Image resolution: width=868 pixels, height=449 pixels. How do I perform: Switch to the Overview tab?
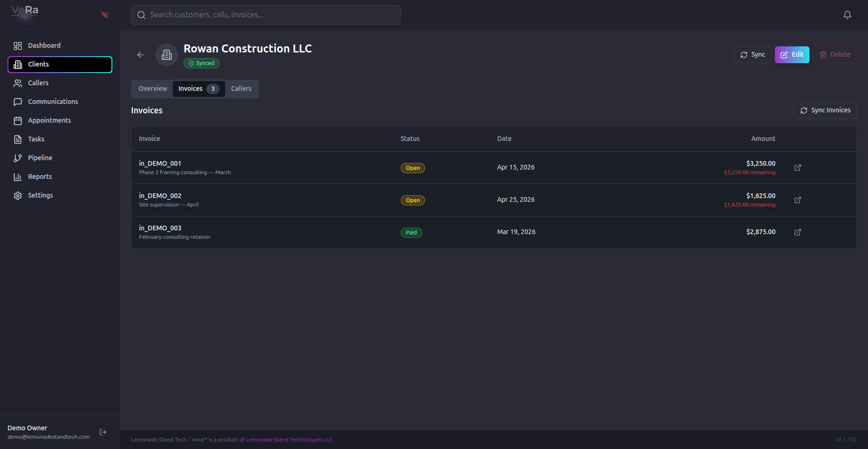click(x=153, y=88)
